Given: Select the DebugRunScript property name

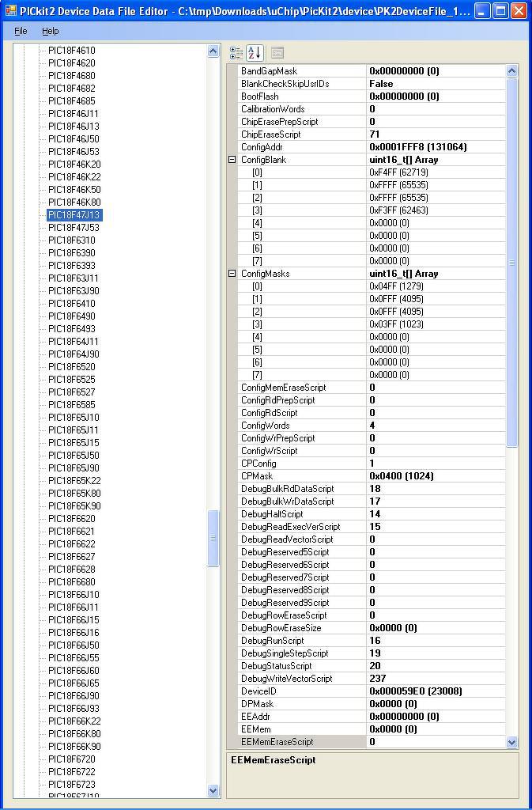Looking at the screenshot, I should click(x=273, y=641).
